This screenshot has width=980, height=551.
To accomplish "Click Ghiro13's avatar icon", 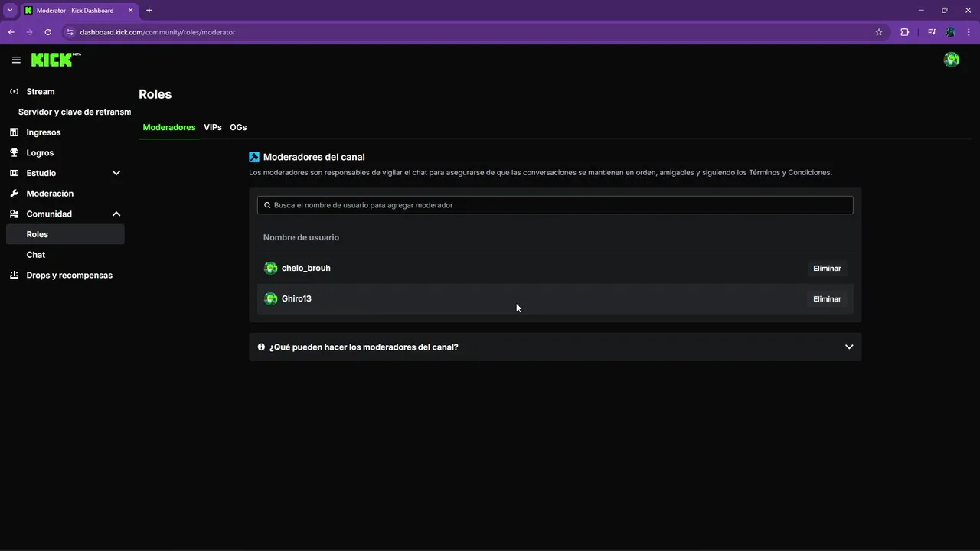I will coord(270,299).
